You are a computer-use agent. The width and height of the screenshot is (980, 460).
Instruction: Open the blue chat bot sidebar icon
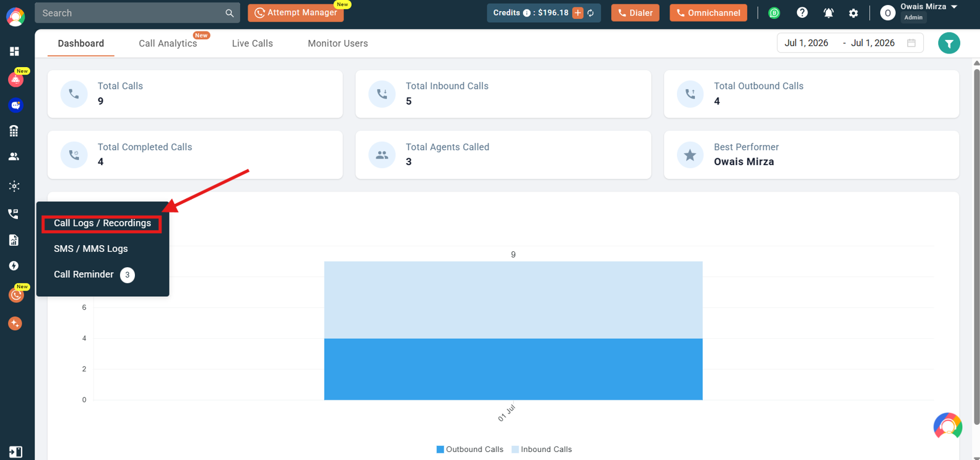(15, 105)
